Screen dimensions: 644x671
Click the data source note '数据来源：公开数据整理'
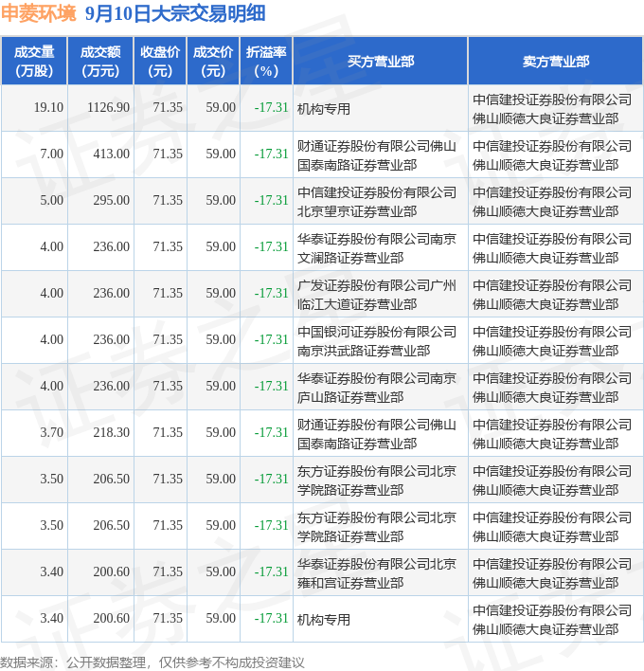tap(73, 662)
